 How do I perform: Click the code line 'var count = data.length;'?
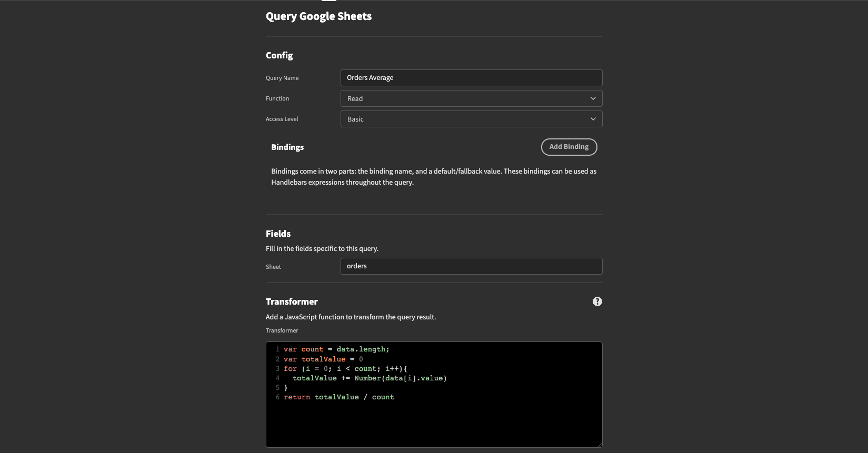336,349
